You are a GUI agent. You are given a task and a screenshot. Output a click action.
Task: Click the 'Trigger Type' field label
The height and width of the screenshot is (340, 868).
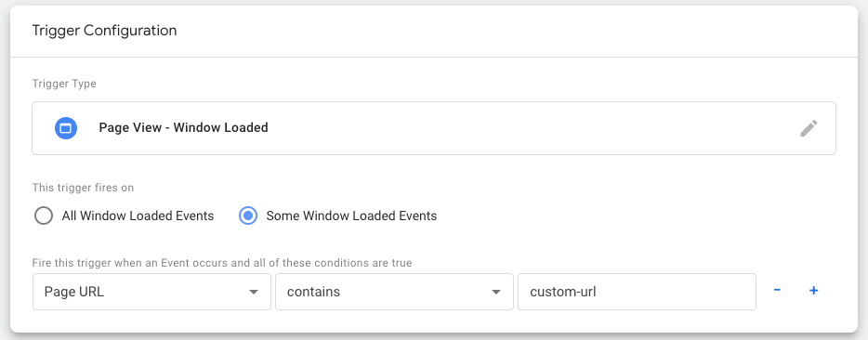(64, 84)
